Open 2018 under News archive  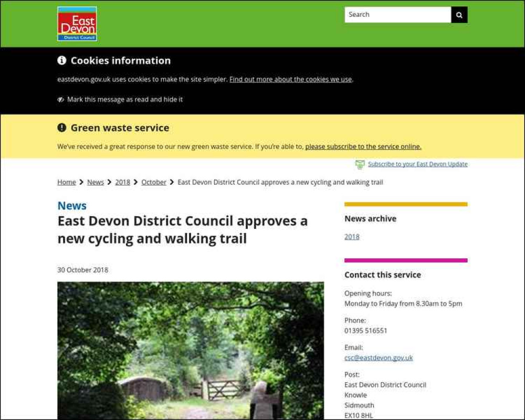pyautogui.click(x=352, y=237)
